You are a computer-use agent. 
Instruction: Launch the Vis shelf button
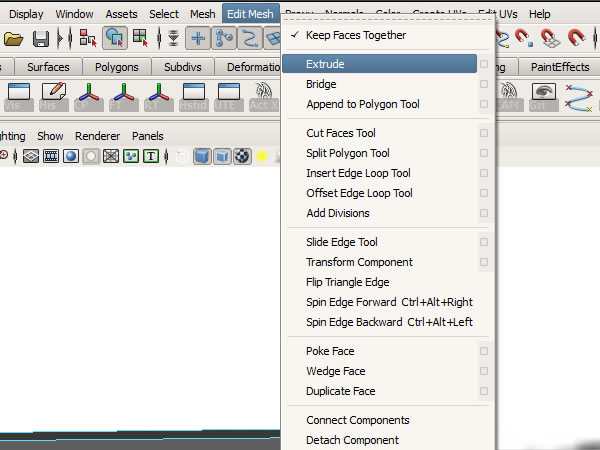coord(19,97)
